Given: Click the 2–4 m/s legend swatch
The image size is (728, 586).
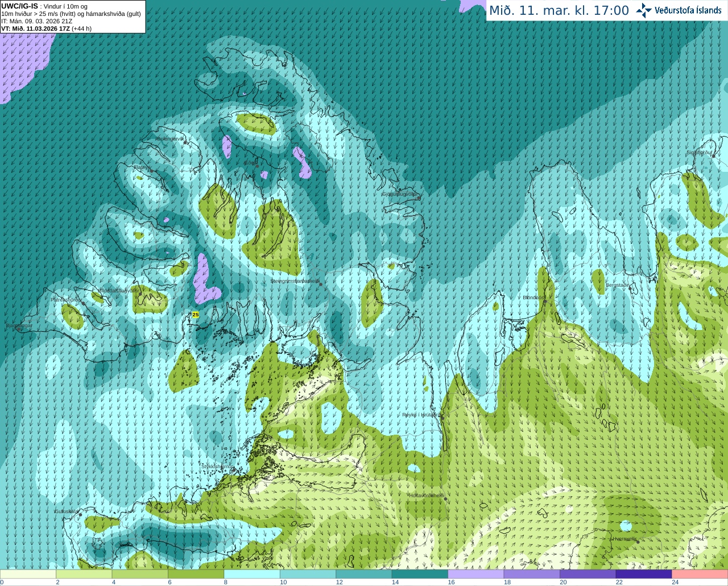Looking at the screenshot, I should pos(84,574).
